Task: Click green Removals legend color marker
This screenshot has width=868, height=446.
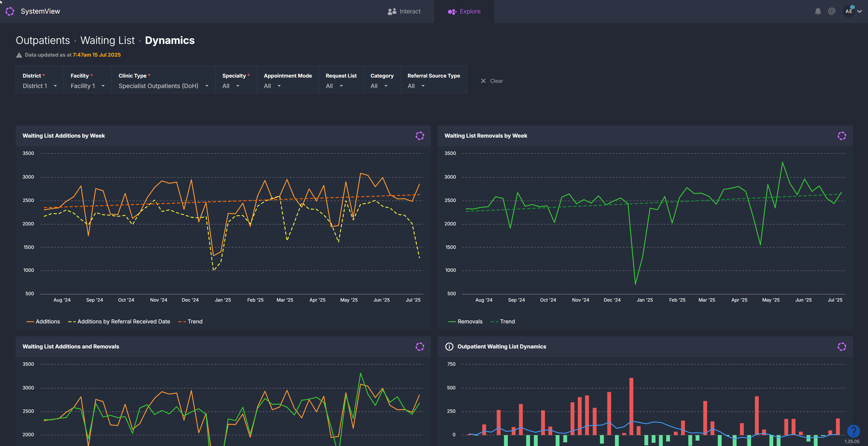Action: click(x=452, y=322)
